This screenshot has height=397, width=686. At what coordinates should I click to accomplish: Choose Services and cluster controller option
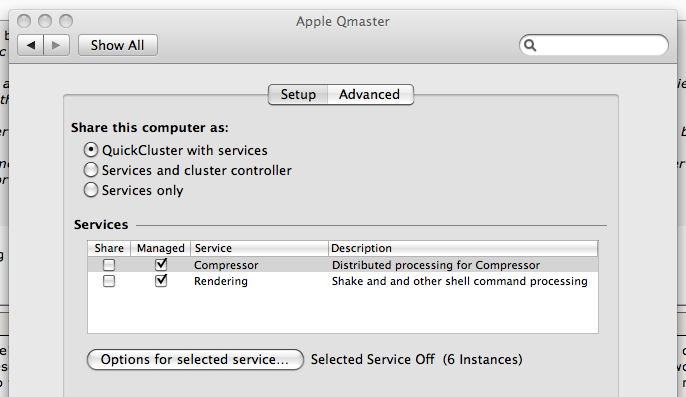(x=91, y=170)
